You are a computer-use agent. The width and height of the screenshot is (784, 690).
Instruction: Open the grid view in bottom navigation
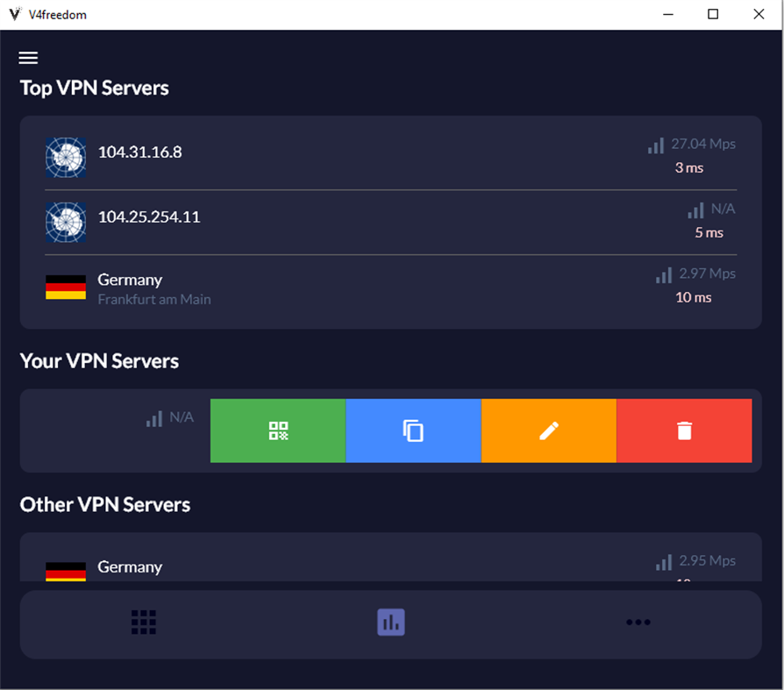tap(143, 622)
